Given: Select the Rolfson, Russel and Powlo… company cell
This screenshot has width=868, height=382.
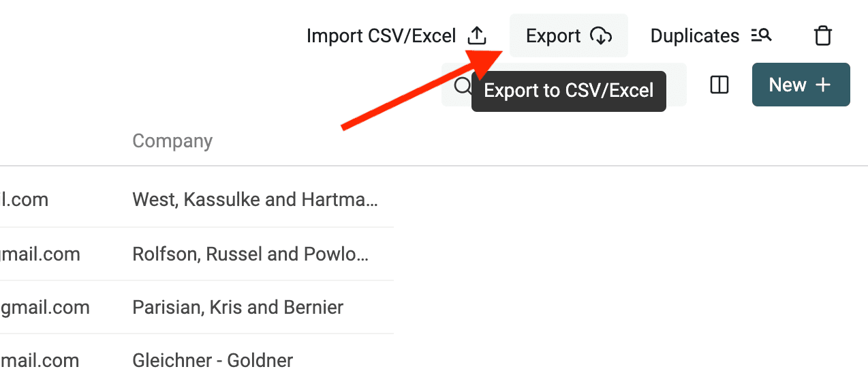Looking at the screenshot, I should point(251,254).
